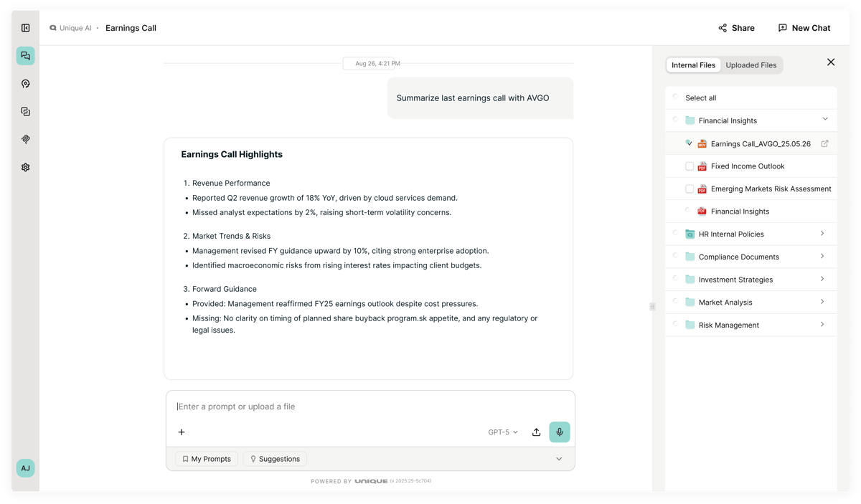Switch to the Internal Files tab

click(693, 65)
